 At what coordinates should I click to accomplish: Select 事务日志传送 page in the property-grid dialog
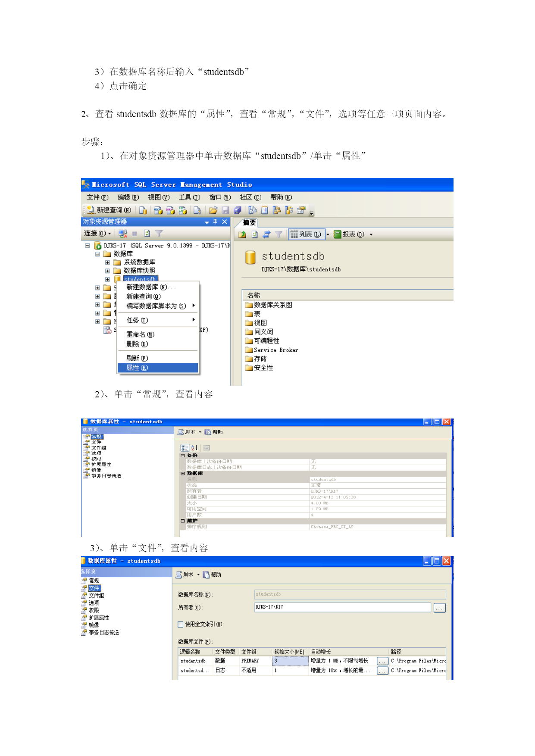click(x=103, y=476)
